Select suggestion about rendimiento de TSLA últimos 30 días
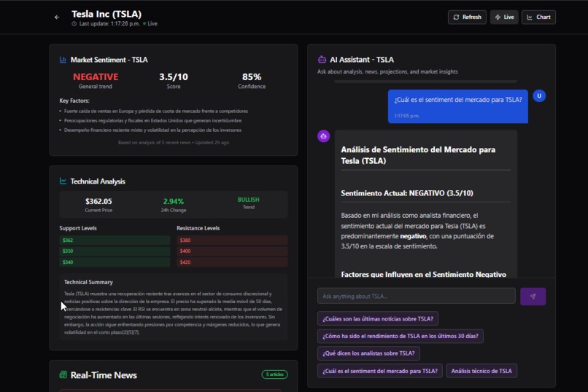The height and width of the screenshot is (392, 588). click(x=400, y=336)
